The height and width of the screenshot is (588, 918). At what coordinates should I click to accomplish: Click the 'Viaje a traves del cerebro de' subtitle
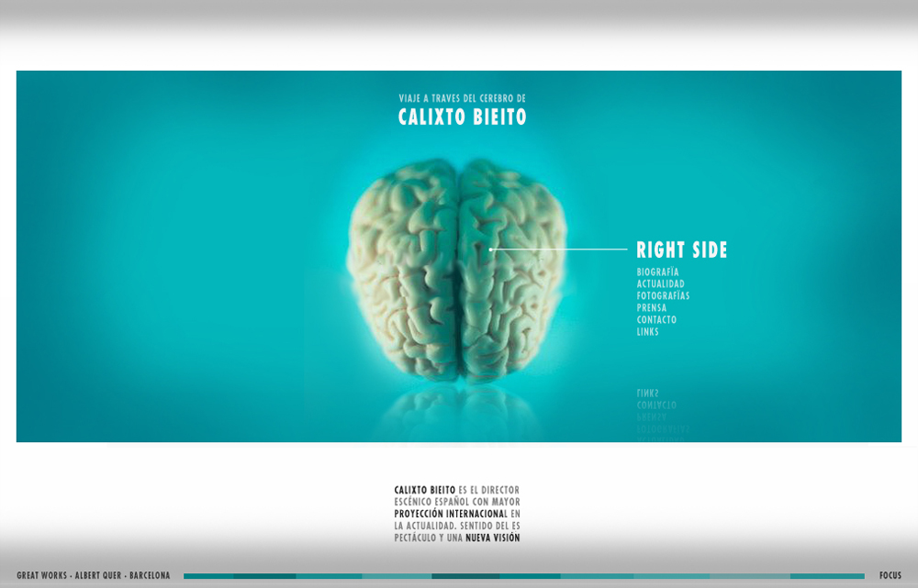[x=462, y=98]
